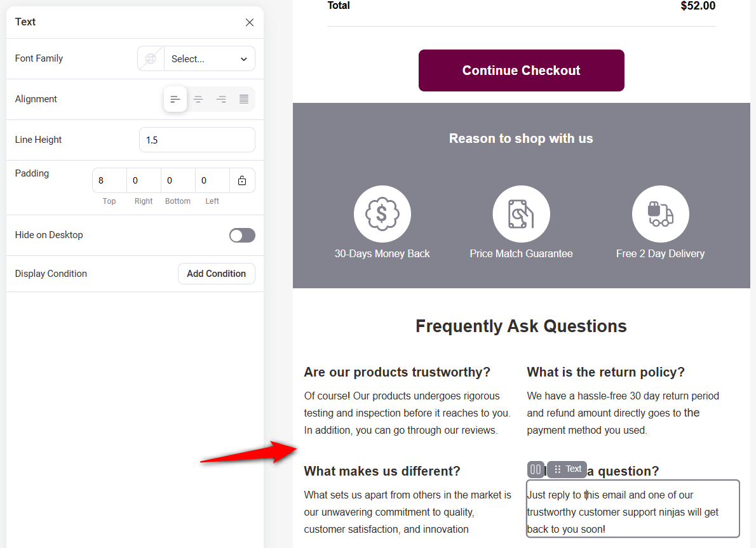
Task: Toggle the padding link lock icon
Action: [242, 180]
